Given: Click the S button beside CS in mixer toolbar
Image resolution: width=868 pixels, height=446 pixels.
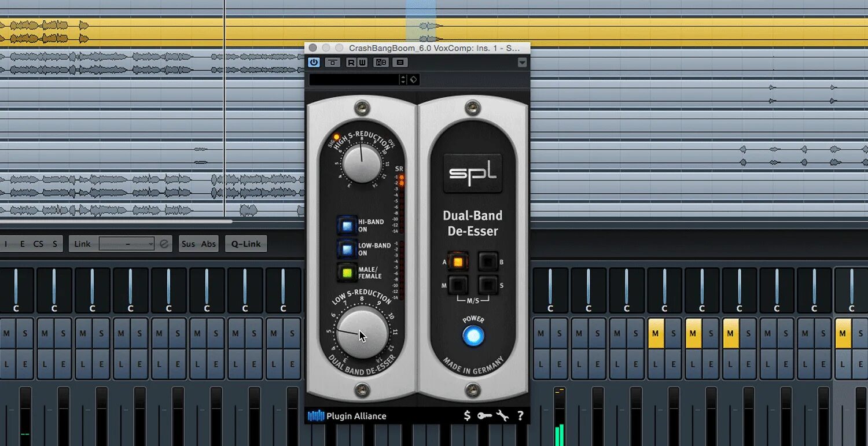Looking at the screenshot, I should click(55, 244).
